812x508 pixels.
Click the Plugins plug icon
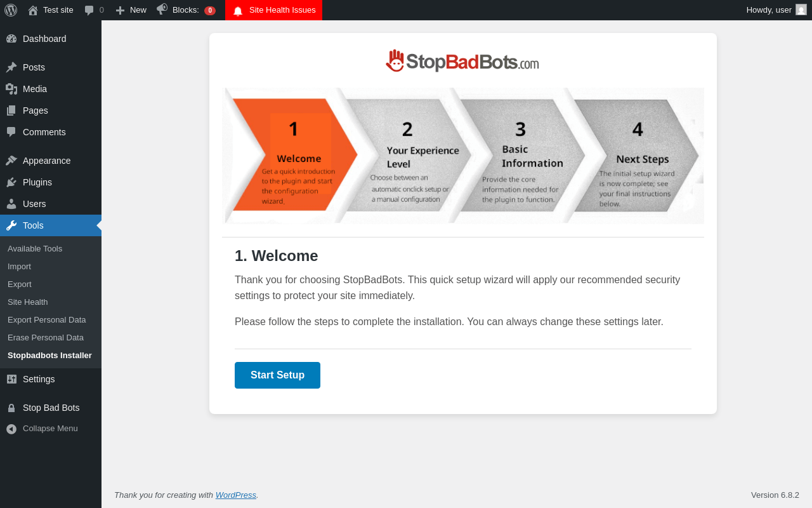(x=11, y=182)
